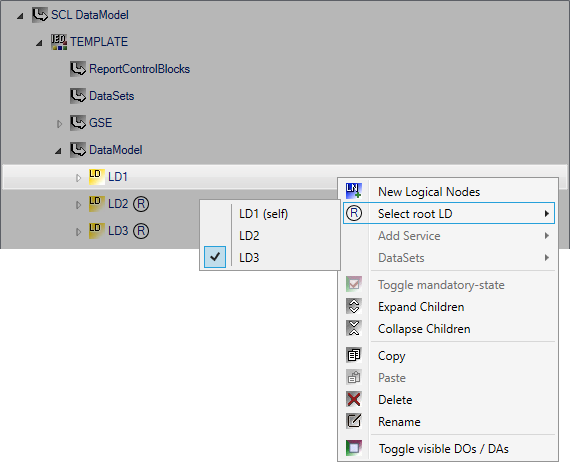The image size is (570, 466).
Task: Collapse the TEMPLATE tree node
Action: pos(39,43)
